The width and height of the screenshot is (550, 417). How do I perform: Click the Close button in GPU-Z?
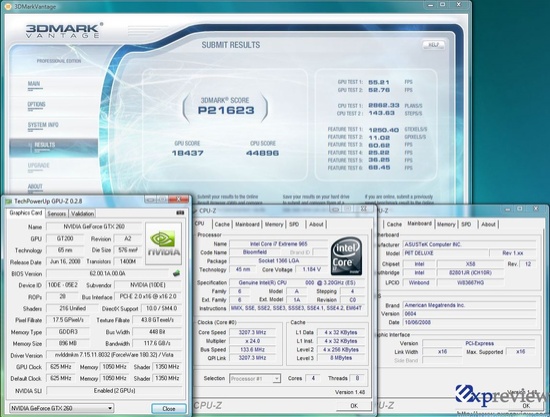[x=168, y=408]
